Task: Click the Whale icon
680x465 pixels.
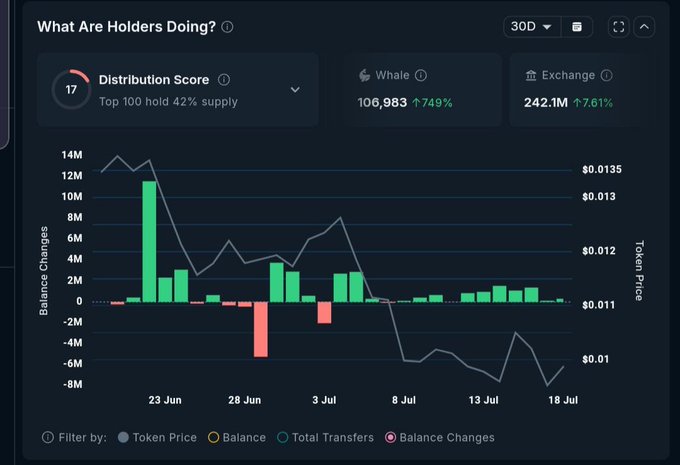Action: (364, 75)
